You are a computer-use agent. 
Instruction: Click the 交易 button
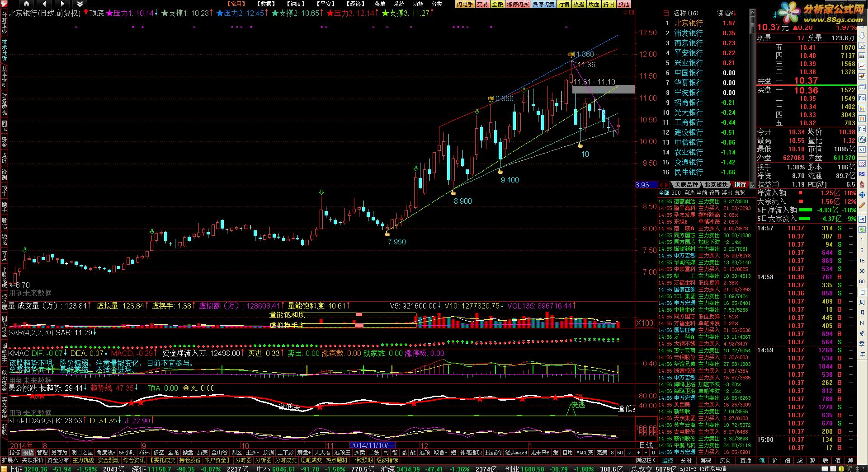pyautogui.click(x=482, y=4)
